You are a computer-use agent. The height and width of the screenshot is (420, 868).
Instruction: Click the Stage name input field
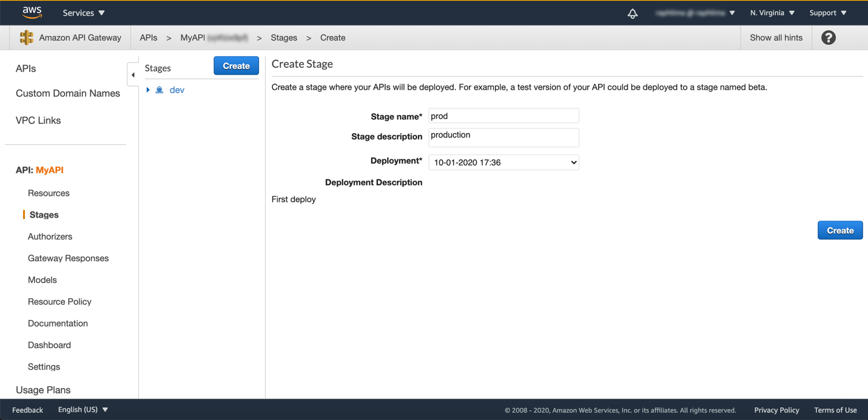pyautogui.click(x=504, y=116)
